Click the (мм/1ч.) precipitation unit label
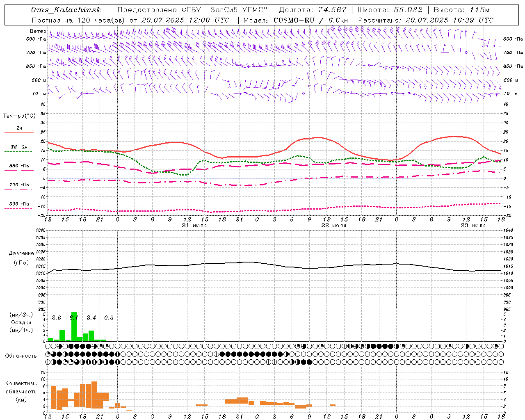This screenshot has height=420, width=525. 21,330
